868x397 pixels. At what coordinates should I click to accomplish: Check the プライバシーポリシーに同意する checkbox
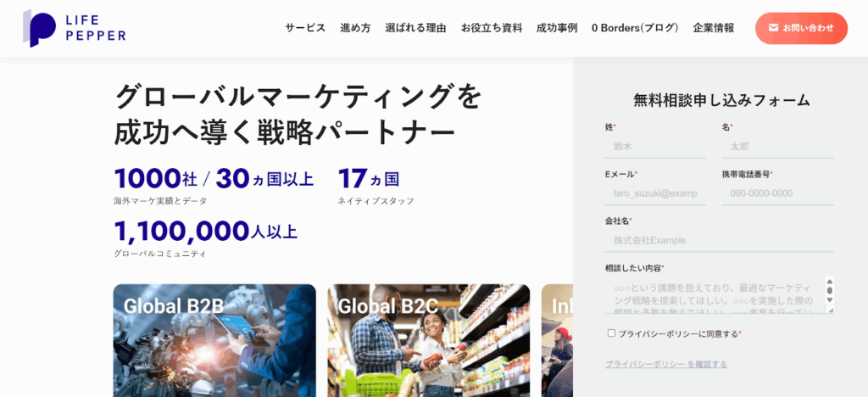611,333
